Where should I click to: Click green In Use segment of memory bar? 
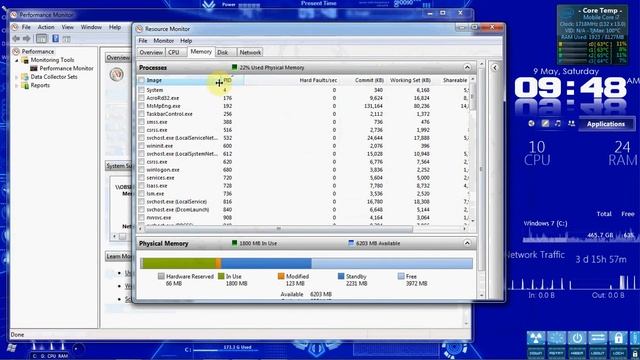point(179,263)
